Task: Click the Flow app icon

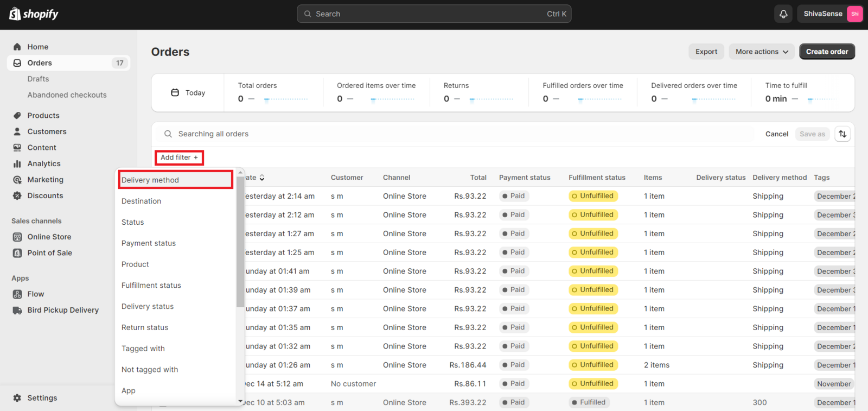Action: (17, 294)
